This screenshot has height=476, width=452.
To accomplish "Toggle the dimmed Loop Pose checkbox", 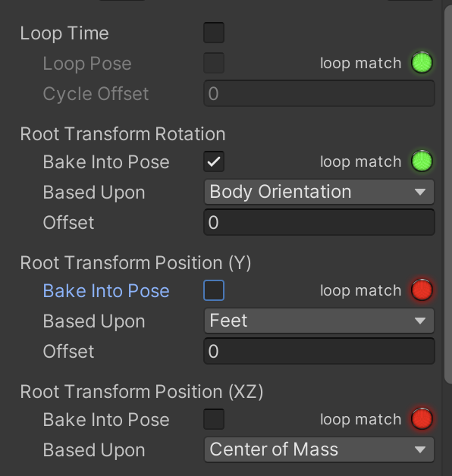I will click(214, 63).
